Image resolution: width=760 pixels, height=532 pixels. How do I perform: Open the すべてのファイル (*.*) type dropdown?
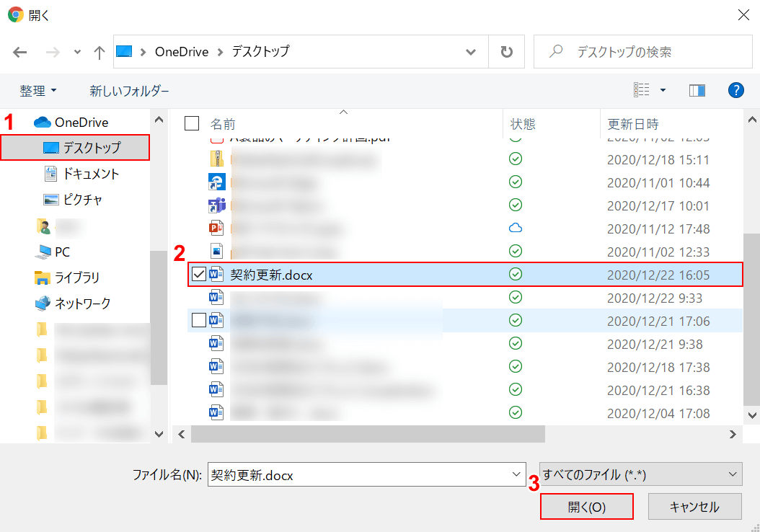(x=641, y=474)
